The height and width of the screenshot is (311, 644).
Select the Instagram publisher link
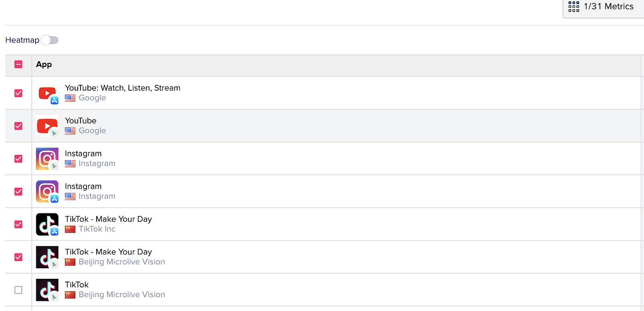[97, 163]
